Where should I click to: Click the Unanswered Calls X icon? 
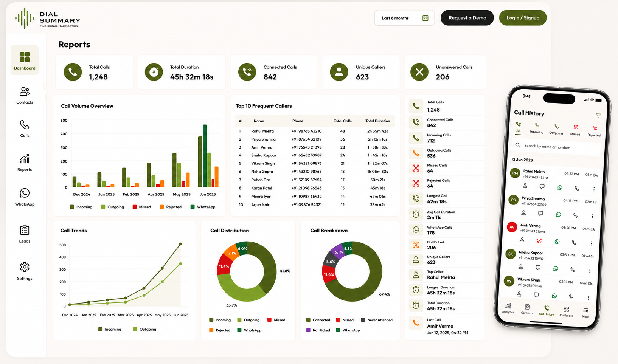(419, 72)
